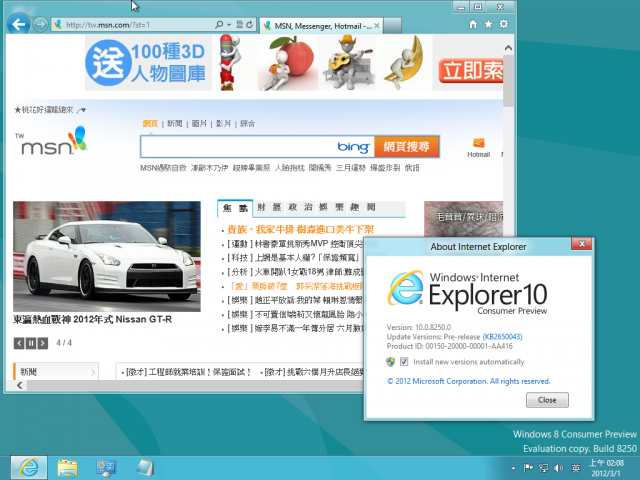Click the search magnifier in address bar
640x480 pixels.
tap(219, 24)
